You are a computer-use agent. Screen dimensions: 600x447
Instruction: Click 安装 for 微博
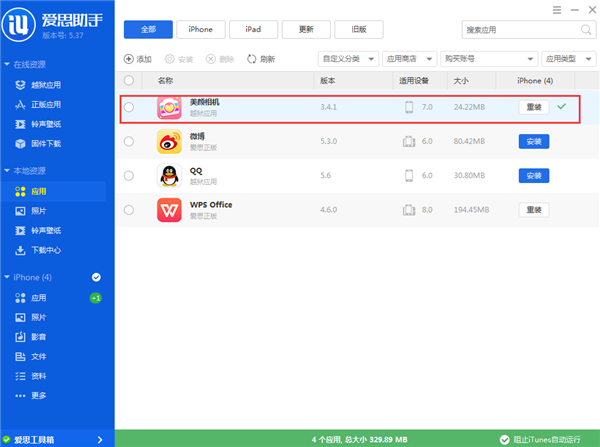[534, 142]
